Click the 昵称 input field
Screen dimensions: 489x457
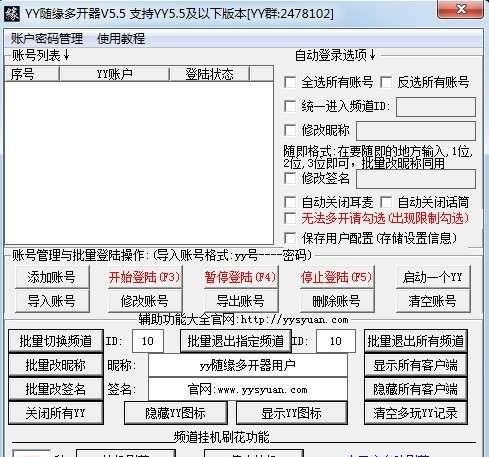click(248, 365)
